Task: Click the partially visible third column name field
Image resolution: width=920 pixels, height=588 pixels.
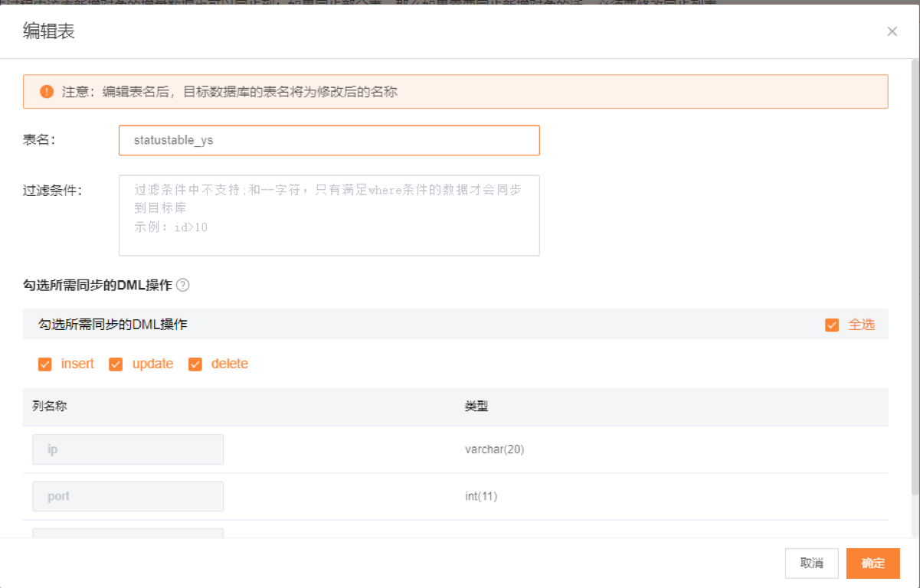Action: click(x=128, y=532)
